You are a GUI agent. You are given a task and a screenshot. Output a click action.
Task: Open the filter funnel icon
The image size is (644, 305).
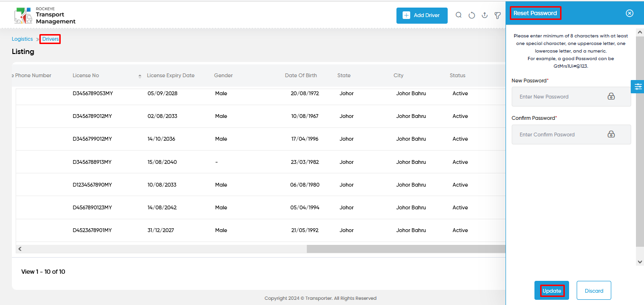click(x=497, y=16)
